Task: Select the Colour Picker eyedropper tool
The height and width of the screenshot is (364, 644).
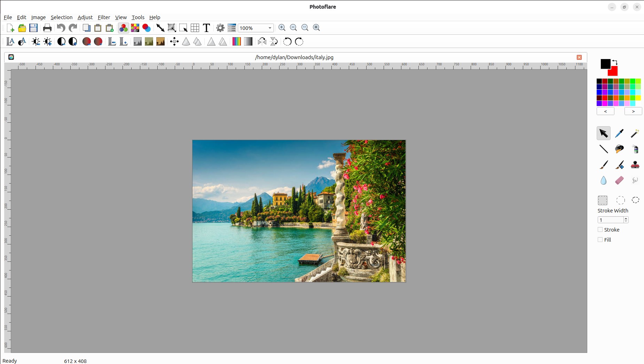Action: pyautogui.click(x=619, y=134)
